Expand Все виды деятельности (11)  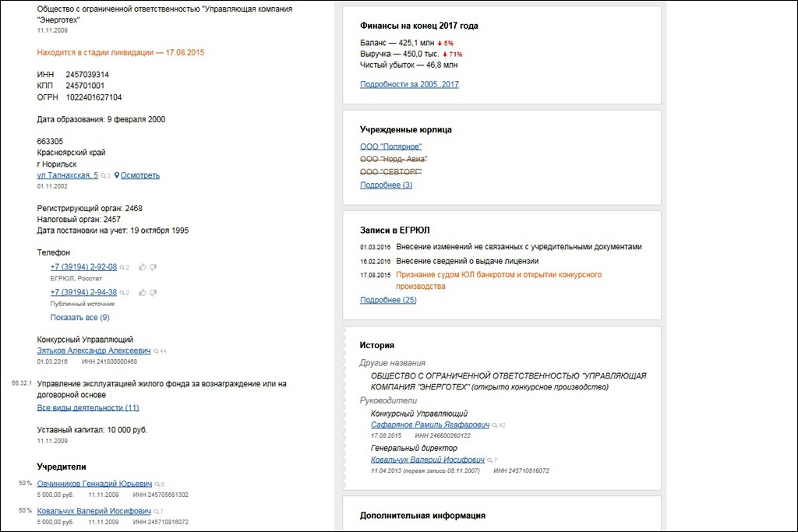[x=88, y=407]
